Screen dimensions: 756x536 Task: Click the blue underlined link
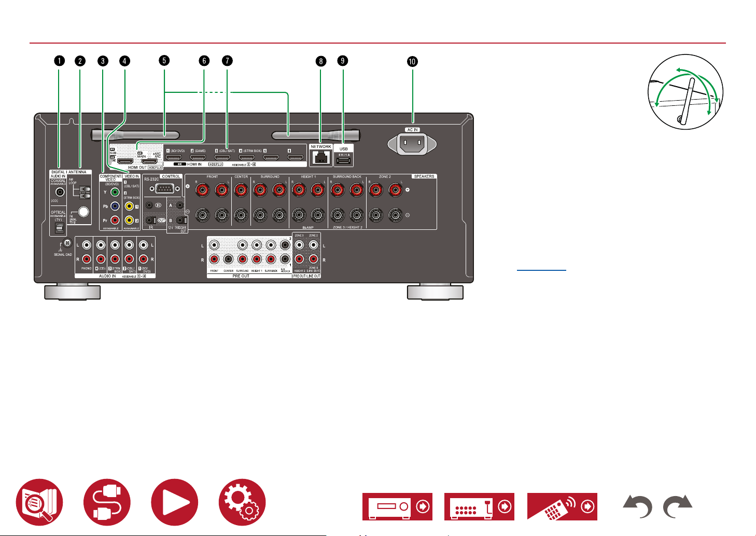click(541, 270)
